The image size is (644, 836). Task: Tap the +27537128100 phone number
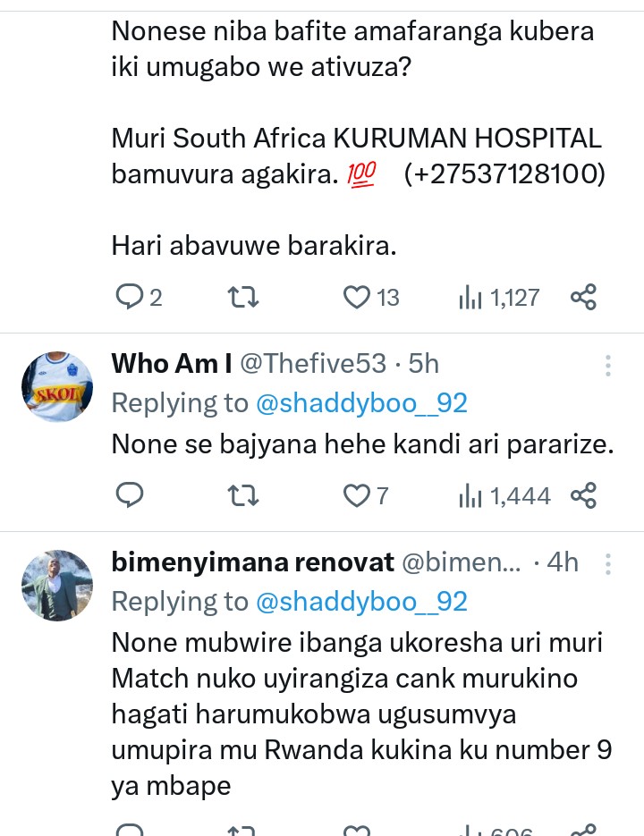(x=504, y=174)
